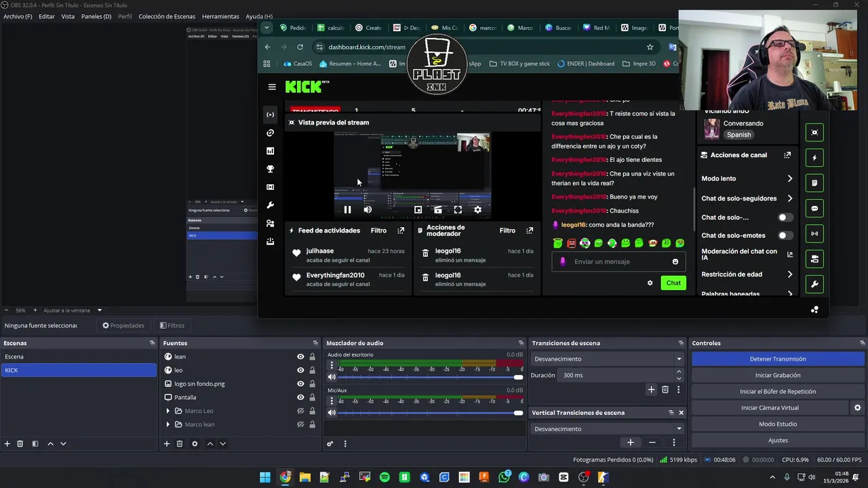Open Herramientas menu
This screenshot has width=868, height=488.
(x=220, y=16)
